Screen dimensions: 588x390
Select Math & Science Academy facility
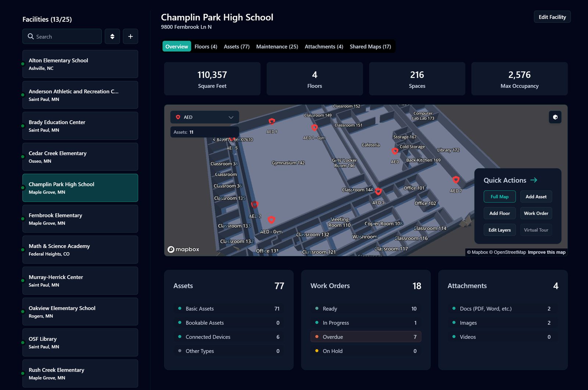coord(80,250)
